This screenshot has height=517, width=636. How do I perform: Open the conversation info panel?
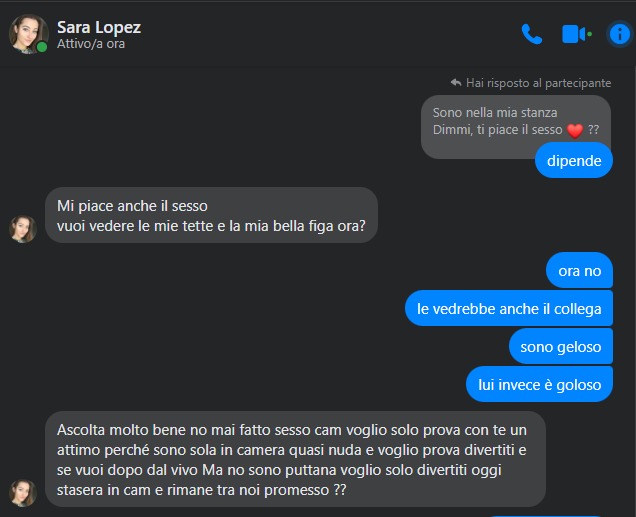pos(619,34)
